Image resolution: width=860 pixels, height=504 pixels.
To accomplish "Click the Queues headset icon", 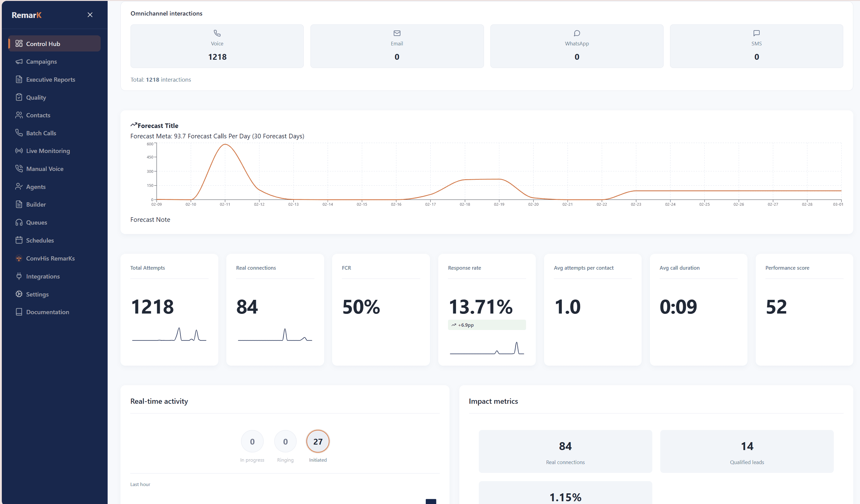I will pos(19,222).
